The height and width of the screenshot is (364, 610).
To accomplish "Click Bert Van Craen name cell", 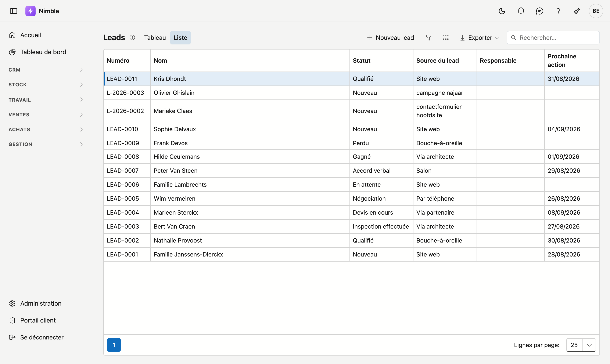I will (250, 226).
